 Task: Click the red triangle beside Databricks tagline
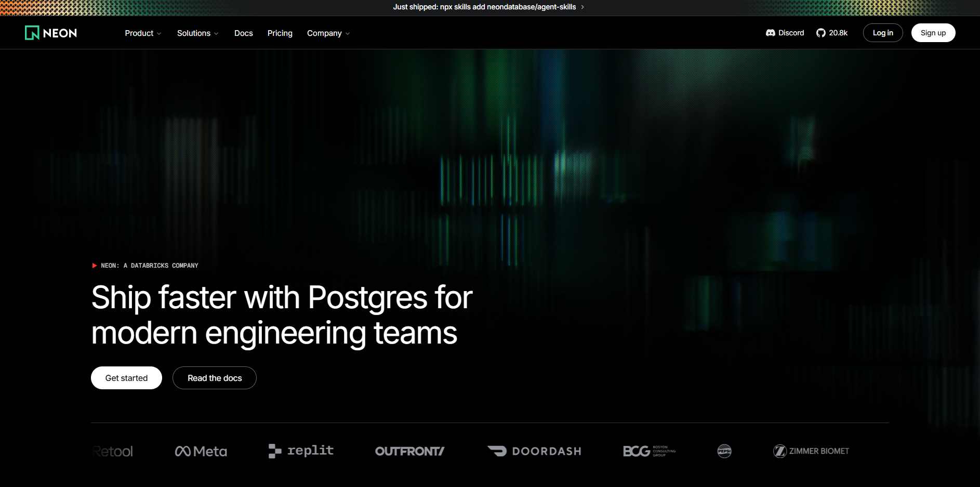click(x=95, y=266)
